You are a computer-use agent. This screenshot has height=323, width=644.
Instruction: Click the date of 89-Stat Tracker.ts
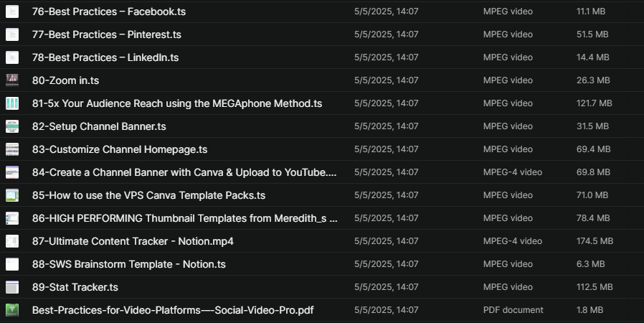pos(386,287)
